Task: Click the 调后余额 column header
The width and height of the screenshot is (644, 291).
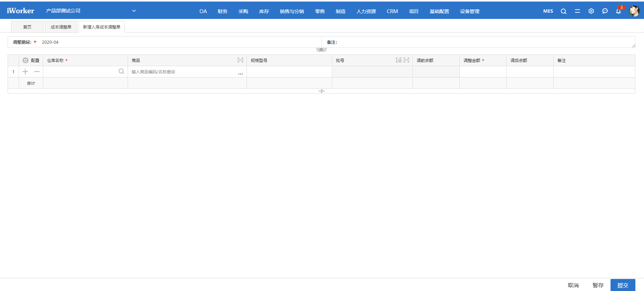Action: pos(530,60)
